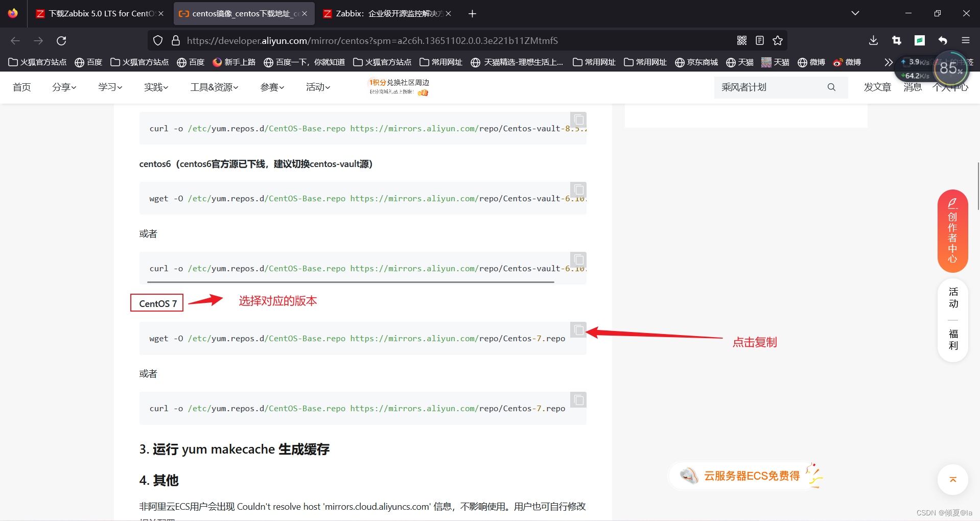Expand the 参赛 menu
This screenshot has height=521, width=980.
coord(272,87)
